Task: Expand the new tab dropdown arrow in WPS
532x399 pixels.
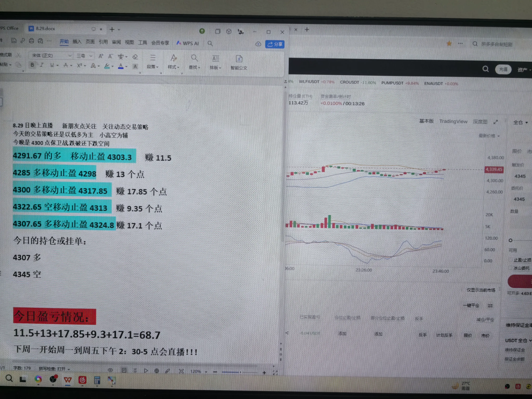Action: pos(119,30)
